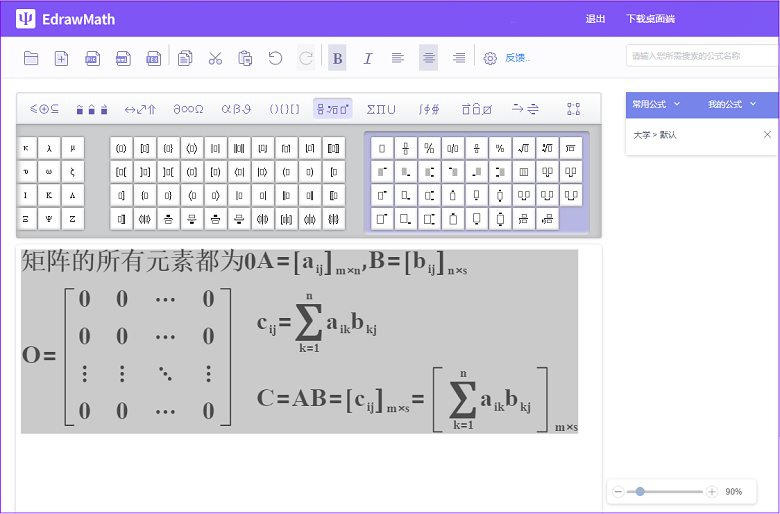Align formula text left
The height and width of the screenshot is (514, 780).
397,58
